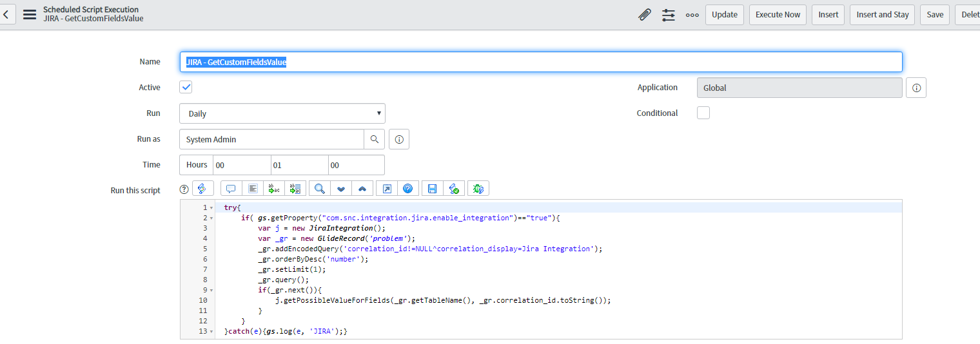
Task: Click the Save button in header
Action: 935,15
